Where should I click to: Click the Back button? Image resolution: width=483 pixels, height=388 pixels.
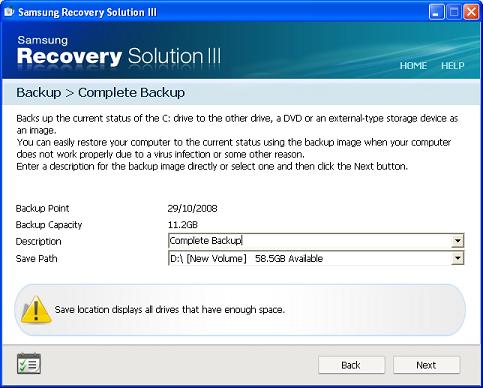[351, 365]
